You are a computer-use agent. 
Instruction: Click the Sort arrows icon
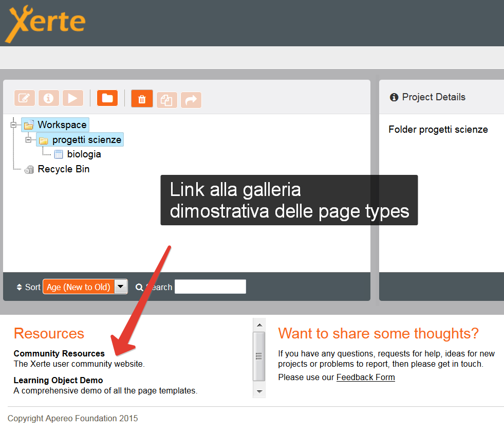[x=20, y=287]
